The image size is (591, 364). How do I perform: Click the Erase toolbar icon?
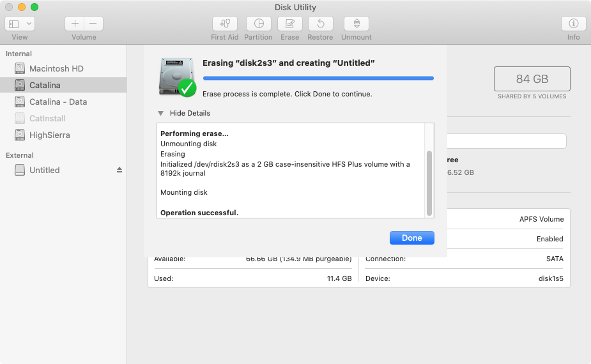tap(290, 24)
